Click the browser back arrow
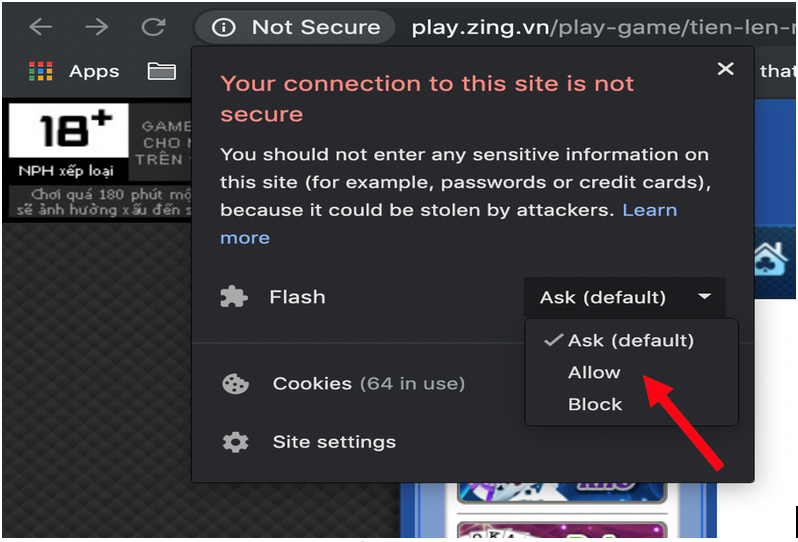The width and height of the screenshot is (798, 542). pos(41,26)
